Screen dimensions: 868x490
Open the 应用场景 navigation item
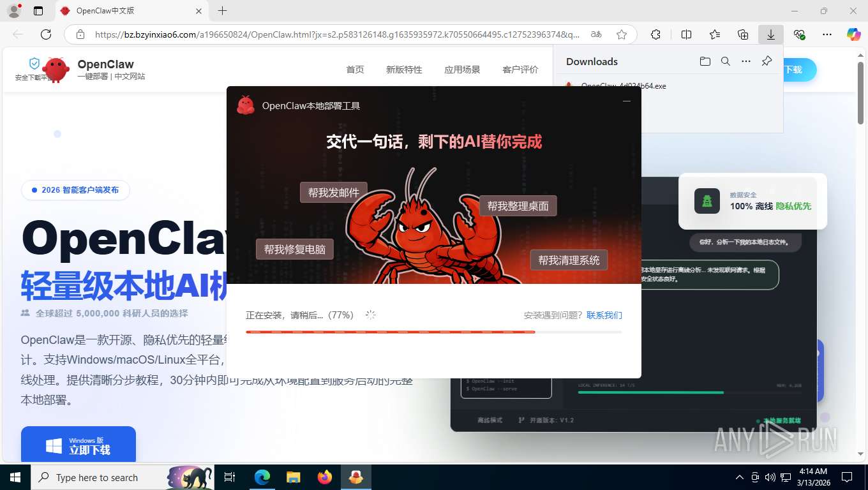point(462,70)
